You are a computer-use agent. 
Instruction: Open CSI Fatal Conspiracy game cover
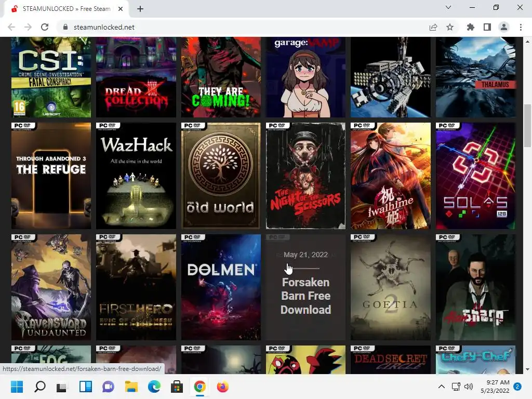click(x=51, y=77)
